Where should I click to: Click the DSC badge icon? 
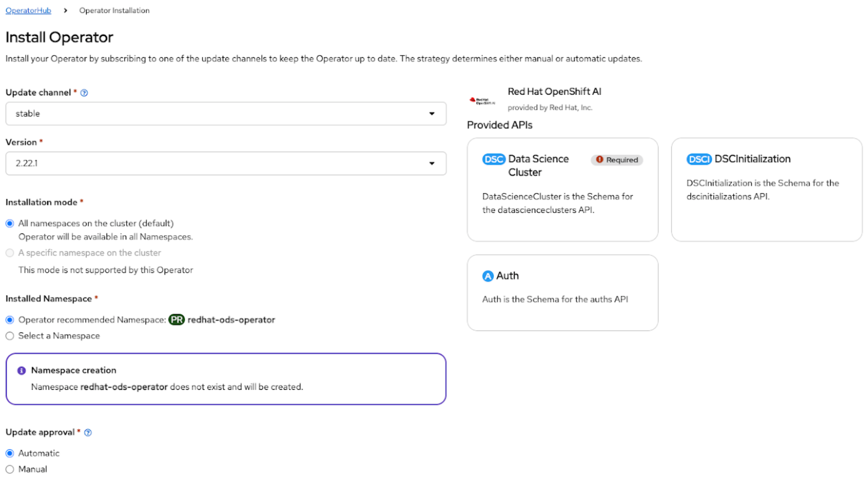point(493,159)
